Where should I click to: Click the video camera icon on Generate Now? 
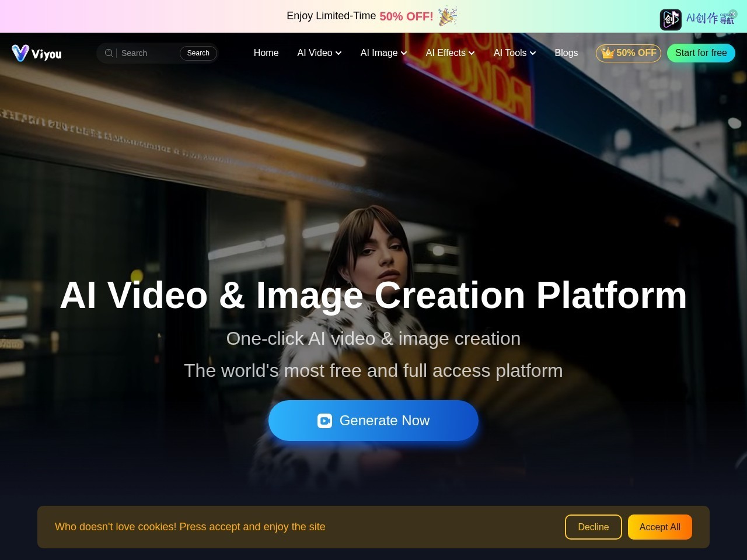[x=324, y=421]
